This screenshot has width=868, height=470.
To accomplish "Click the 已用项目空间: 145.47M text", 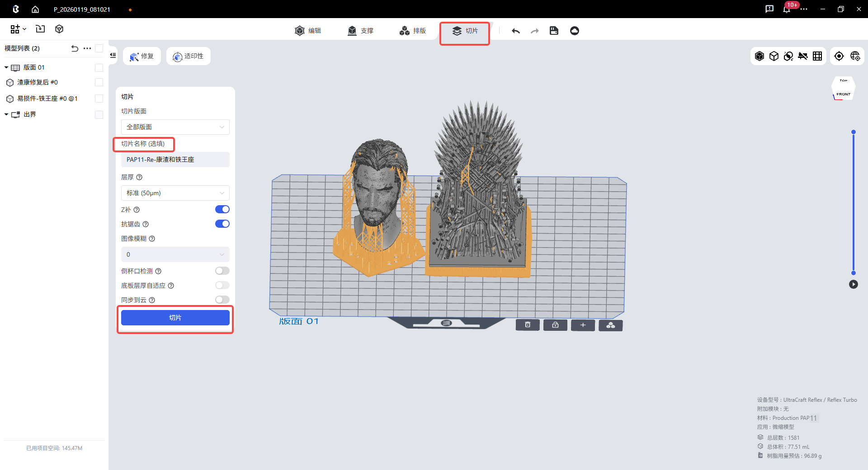I will point(54,448).
